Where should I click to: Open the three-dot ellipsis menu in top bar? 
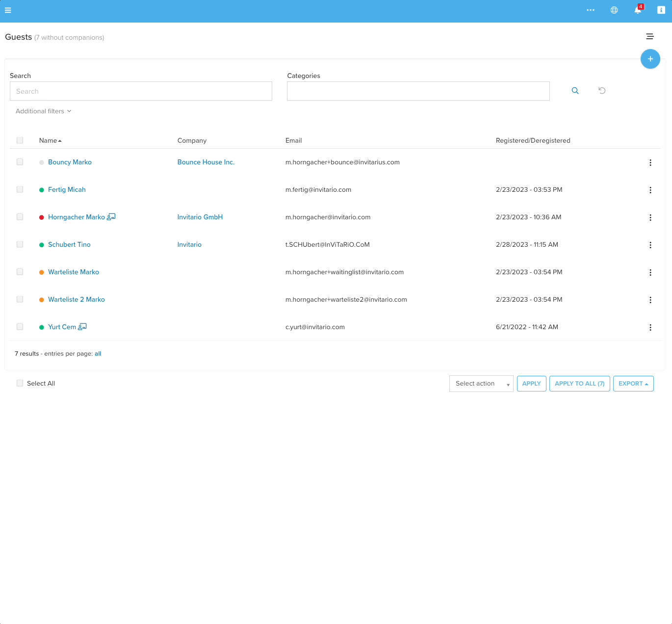[590, 10]
